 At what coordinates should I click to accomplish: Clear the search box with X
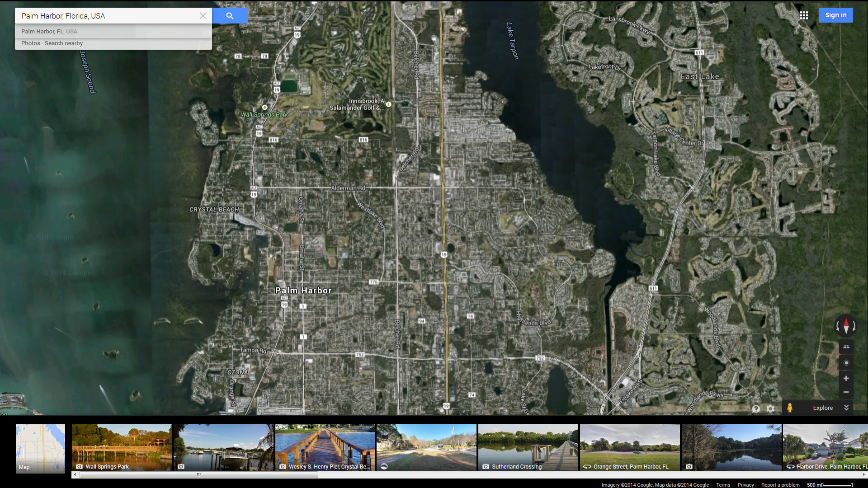203,16
